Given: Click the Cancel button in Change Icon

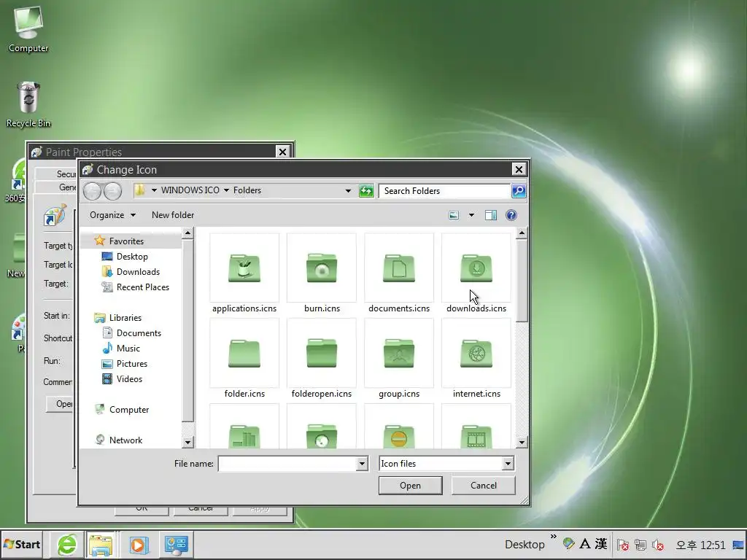Looking at the screenshot, I should click(x=483, y=485).
